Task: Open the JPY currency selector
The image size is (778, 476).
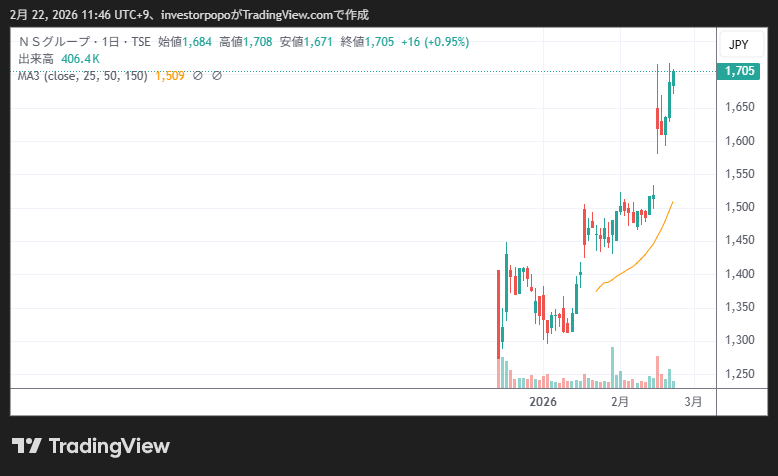Action: click(739, 44)
